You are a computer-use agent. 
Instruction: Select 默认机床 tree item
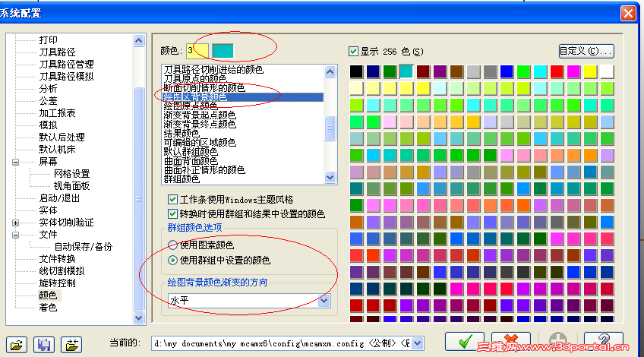[57, 150]
